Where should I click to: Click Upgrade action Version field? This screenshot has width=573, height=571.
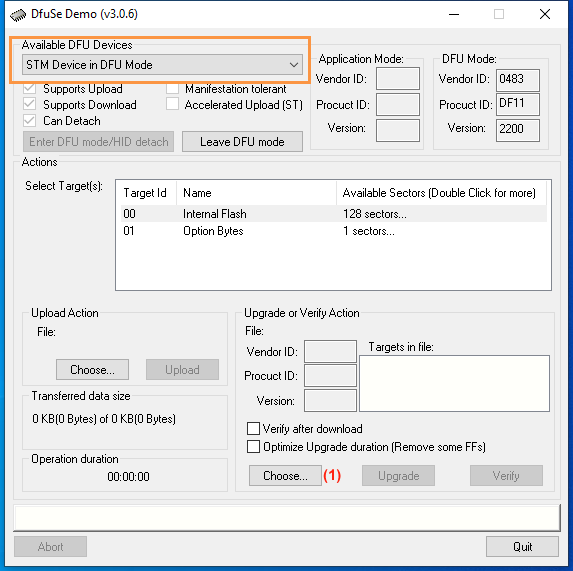(x=330, y=400)
